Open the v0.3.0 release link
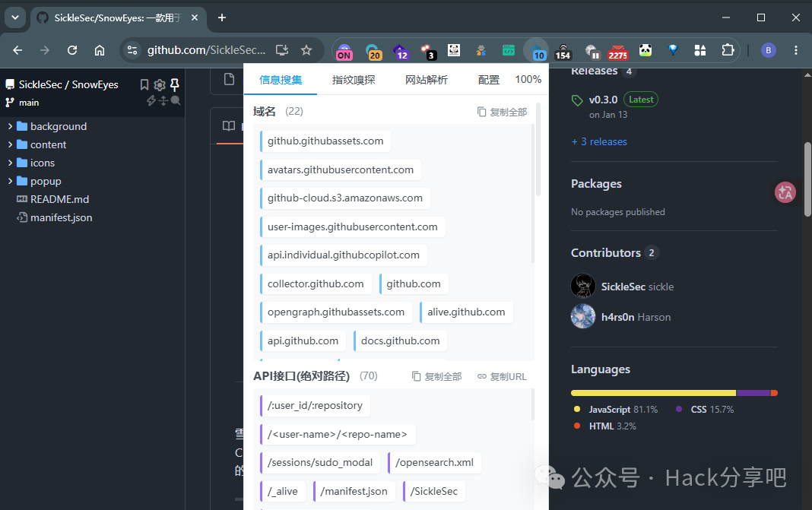The width and height of the screenshot is (812, 510). coord(604,100)
